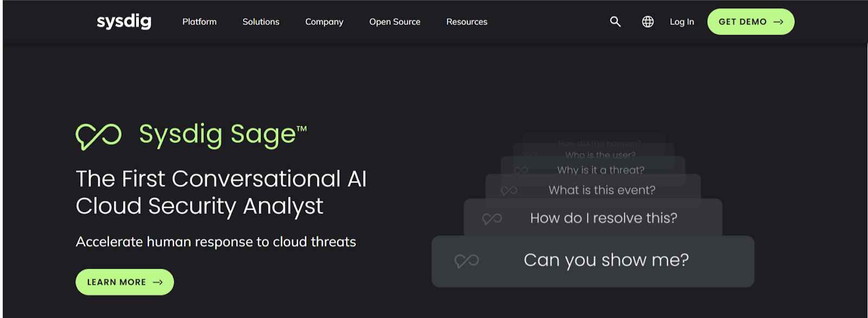Open the search magnifier icon

pyautogui.click(x=615, y=22)
